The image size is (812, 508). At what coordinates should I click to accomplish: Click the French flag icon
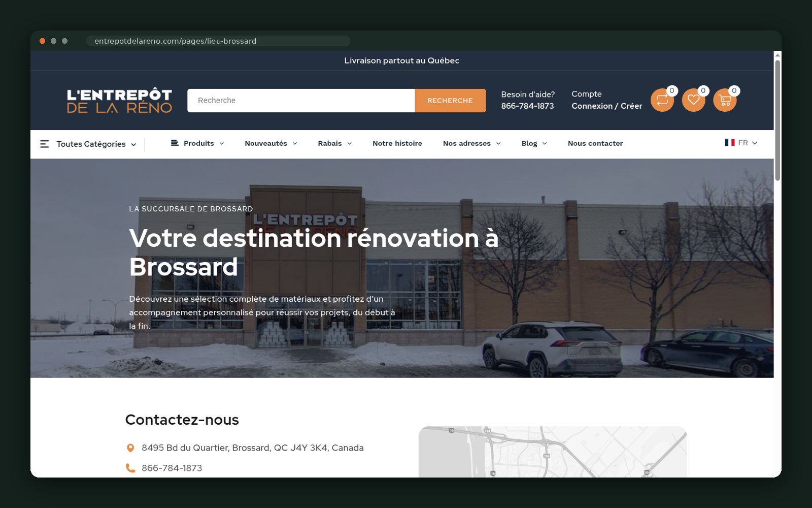pos(730,143)
